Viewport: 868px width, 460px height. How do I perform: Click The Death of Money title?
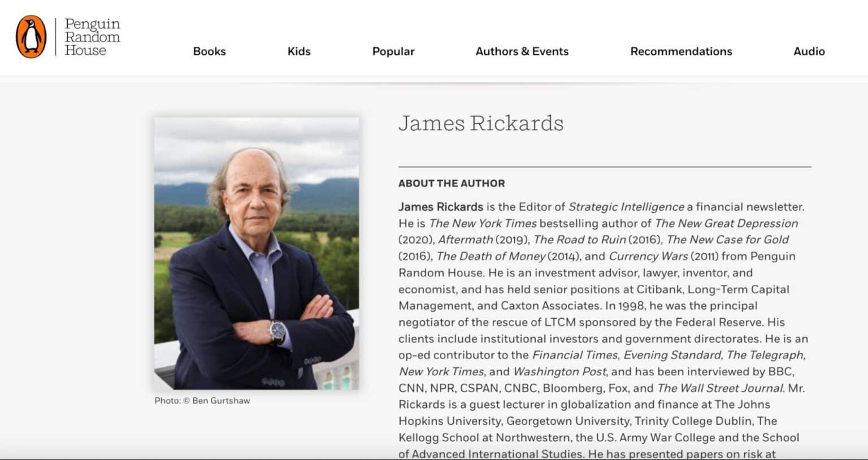[x=491, y=256]
